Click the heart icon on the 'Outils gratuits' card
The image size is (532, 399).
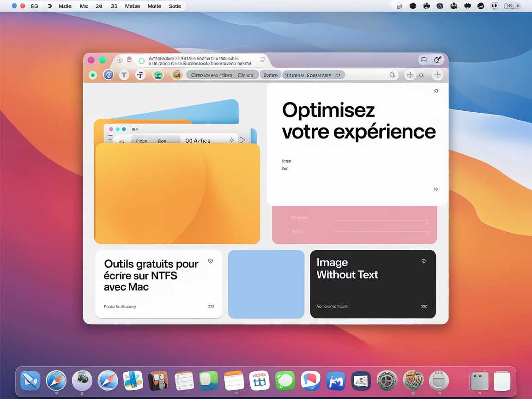click(x=211, y=261)
